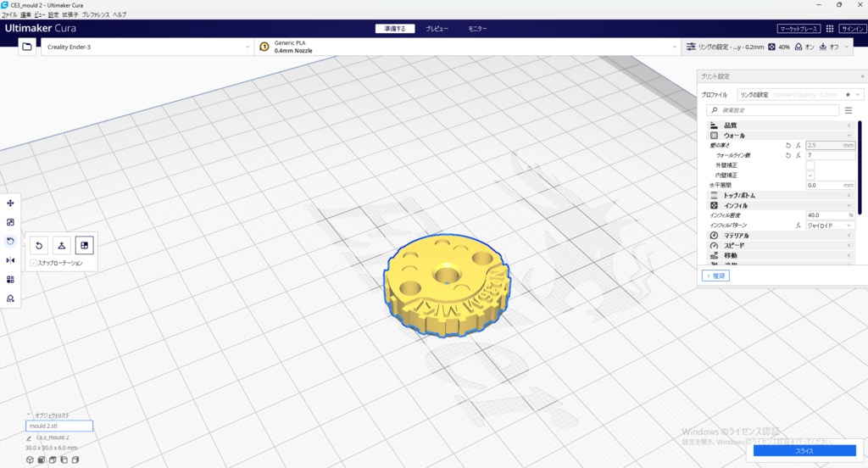Click the スライス slice button
This screenshot has width=868, height=468.
[804, 451]
